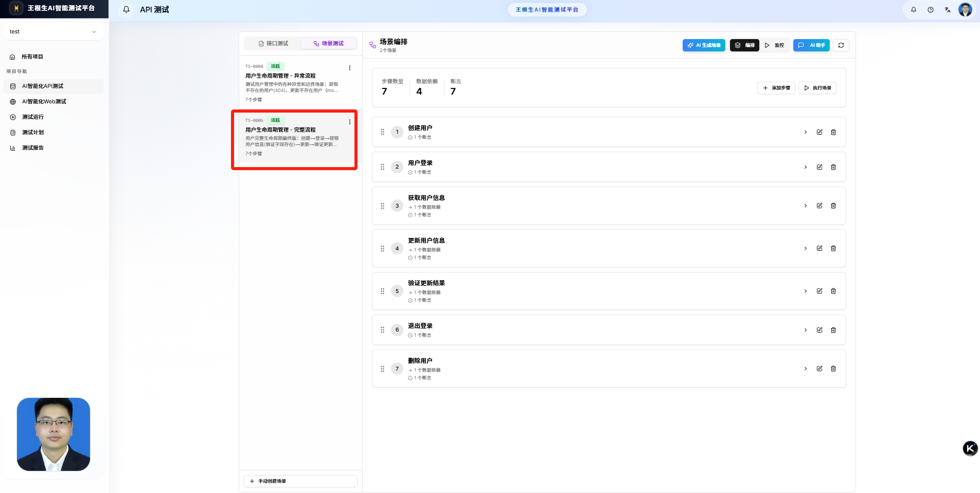Open AI智能化API测试 in sidebar
The height and width of the screenshot is (493, 980).
pyautogui.click(x=53, y=86)
